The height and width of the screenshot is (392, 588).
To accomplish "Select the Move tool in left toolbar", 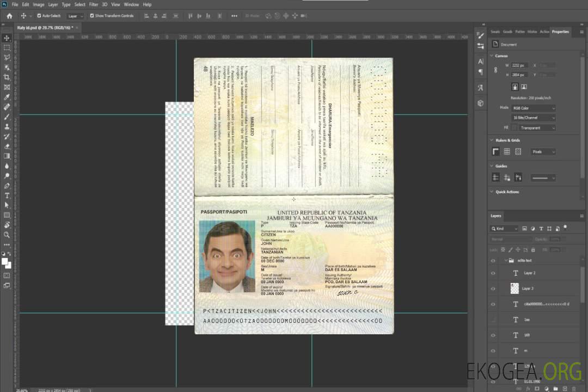I will 7,38.
